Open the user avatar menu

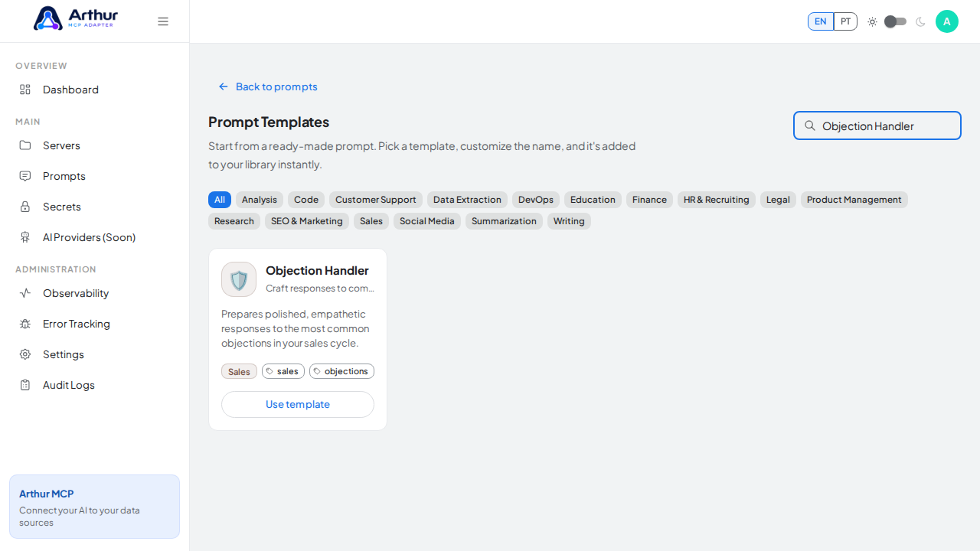[x=947, y=21]
